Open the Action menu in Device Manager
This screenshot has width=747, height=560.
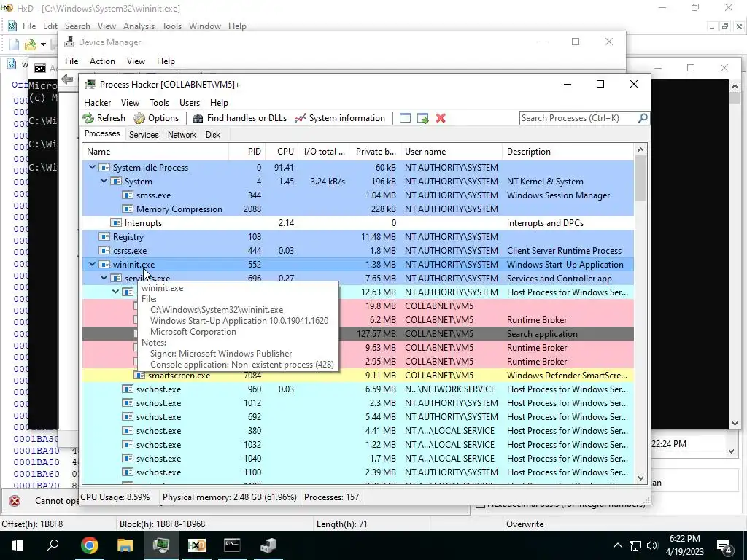point(102,61)
